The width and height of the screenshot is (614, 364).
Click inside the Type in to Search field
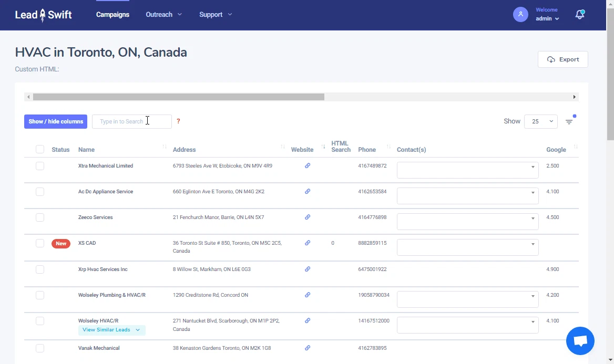(x=131, y=121)
